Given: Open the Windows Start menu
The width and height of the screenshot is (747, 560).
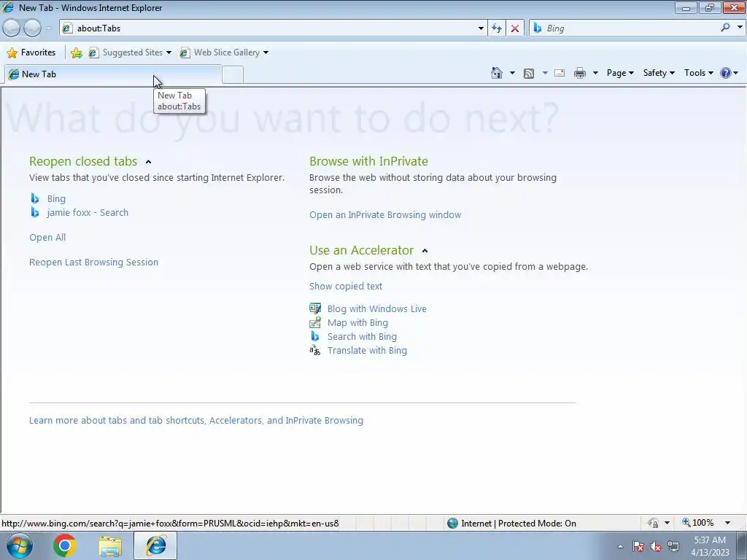Looking at the screenshot, I should pyautogui.click(x=20, y=545).
